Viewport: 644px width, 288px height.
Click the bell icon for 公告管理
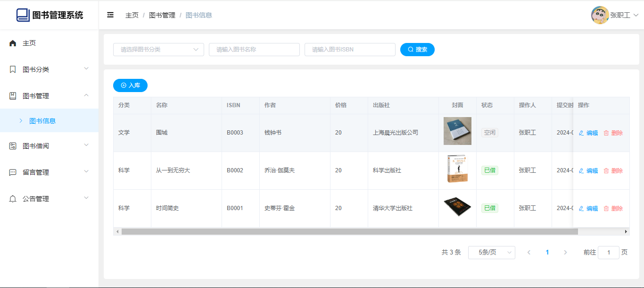[13, 199]
